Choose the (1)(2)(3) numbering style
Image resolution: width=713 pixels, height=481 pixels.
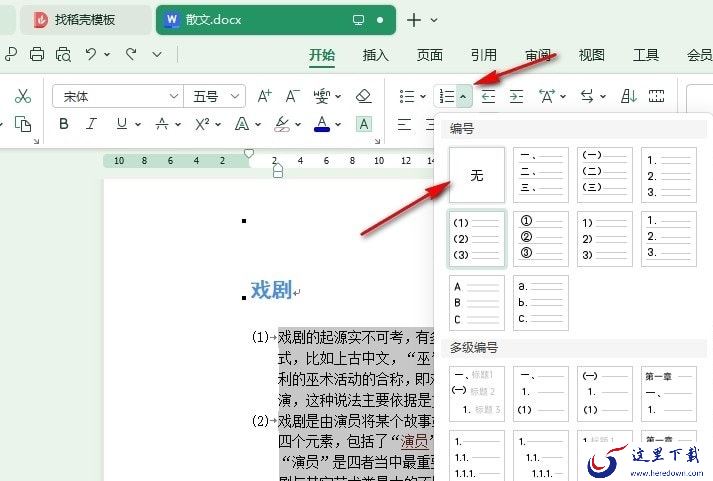(477, 239)
